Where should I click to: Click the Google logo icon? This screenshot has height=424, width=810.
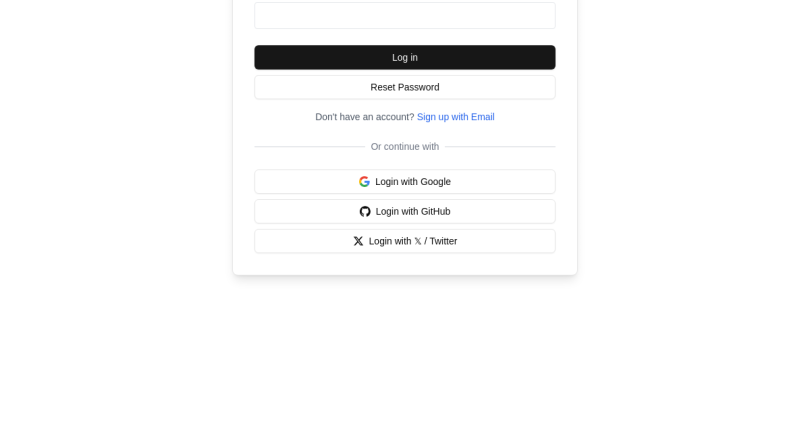364,182
